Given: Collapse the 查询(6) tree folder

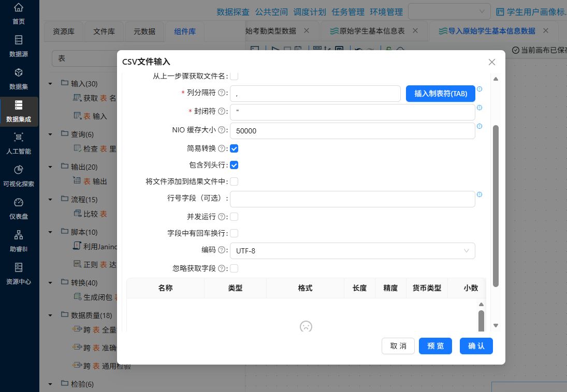Looking at the screenshot, I should pyautogui.click(x=50, y=134).
